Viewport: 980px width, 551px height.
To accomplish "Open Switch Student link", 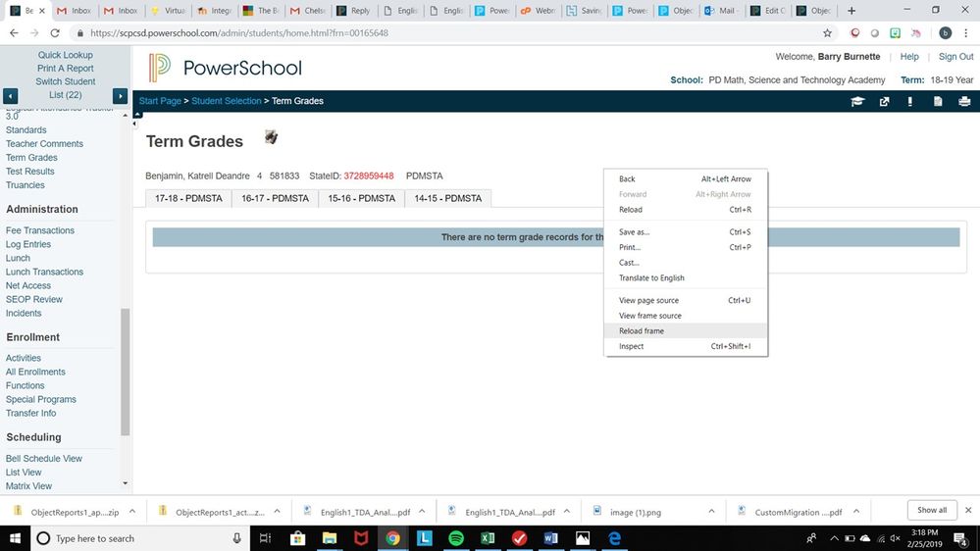I will pyautogui.click(x=65, y=81).
